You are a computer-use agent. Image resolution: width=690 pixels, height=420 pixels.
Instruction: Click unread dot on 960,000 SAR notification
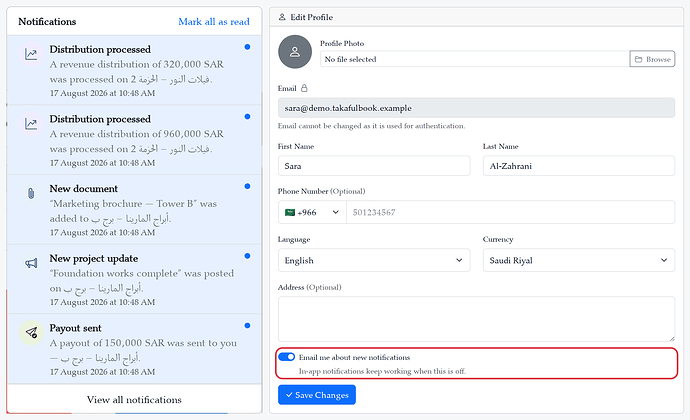tap(247, 117)
